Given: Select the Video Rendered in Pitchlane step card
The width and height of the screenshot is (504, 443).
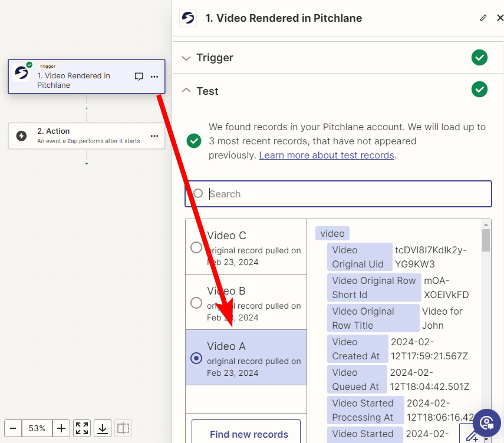Looking at the screenshot, I should coord(87,77).
